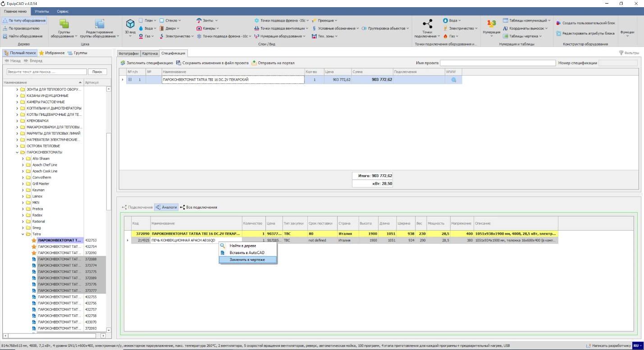Click the Назад navigation button

click(x=13, y=61)
